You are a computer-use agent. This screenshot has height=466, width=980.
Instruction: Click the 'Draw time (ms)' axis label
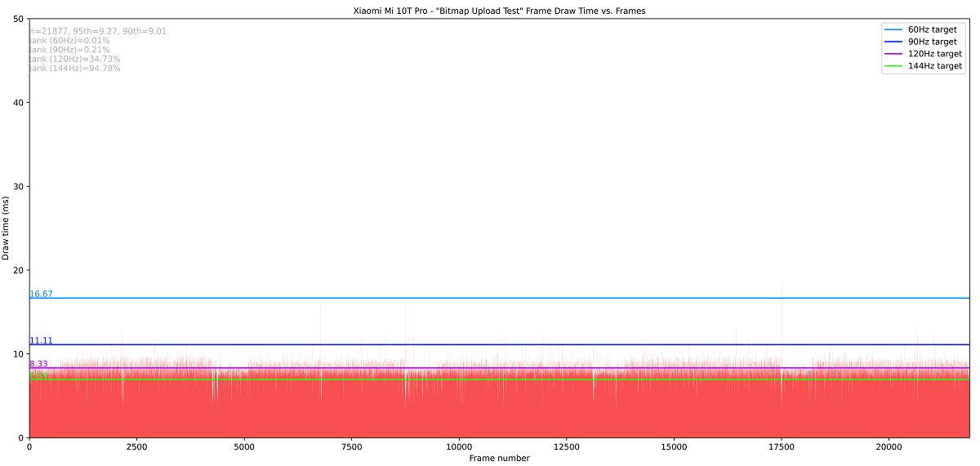pyautogui.click(x=7, y=229)
